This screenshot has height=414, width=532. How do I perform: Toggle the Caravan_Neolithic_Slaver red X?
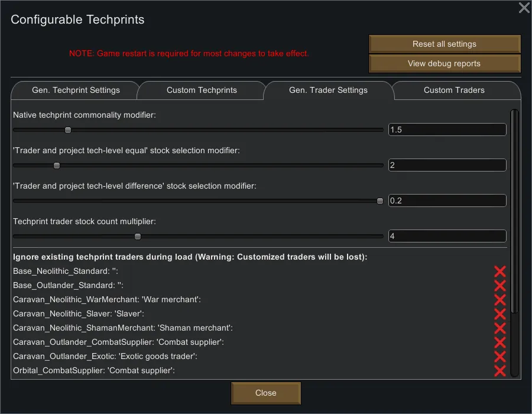click(499, 314)
